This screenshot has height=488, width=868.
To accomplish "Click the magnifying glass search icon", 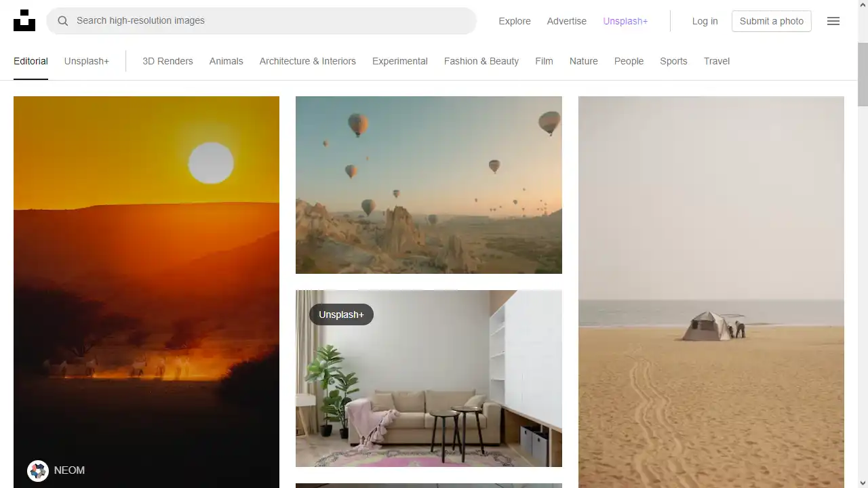I will point(62,20).
